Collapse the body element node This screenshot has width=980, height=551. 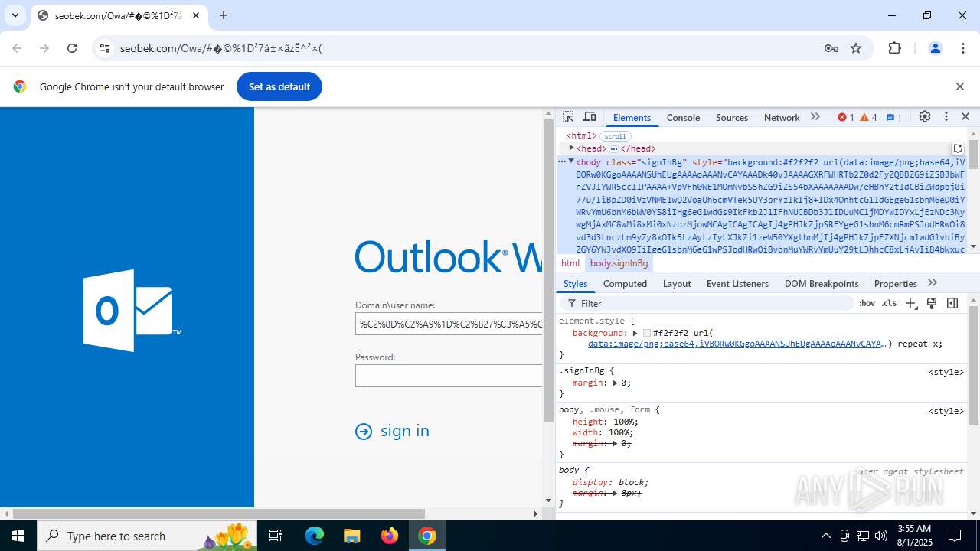click(571, 161)
